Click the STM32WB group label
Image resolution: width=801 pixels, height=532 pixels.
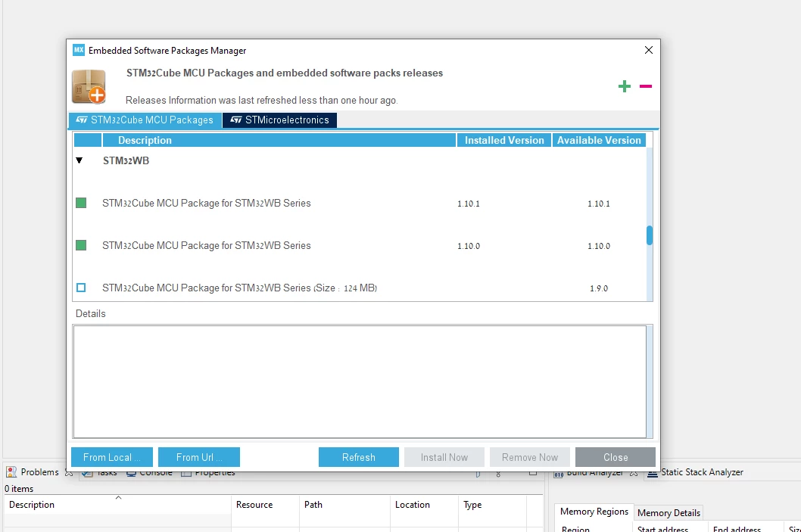(x=126, y=160)
